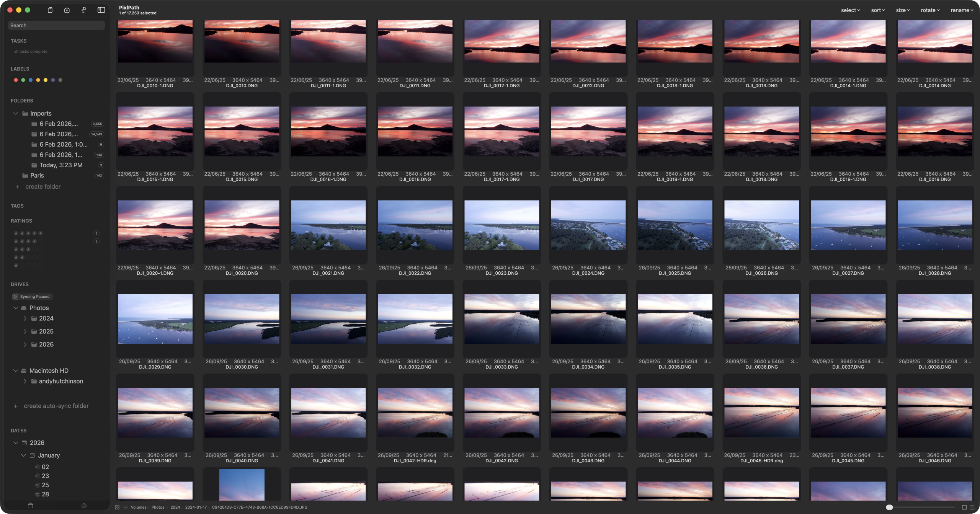Click the desk lamp icon in toolbar
This screenshot has width=980, height=514.
pyautogui.click(x=84, y=10)
